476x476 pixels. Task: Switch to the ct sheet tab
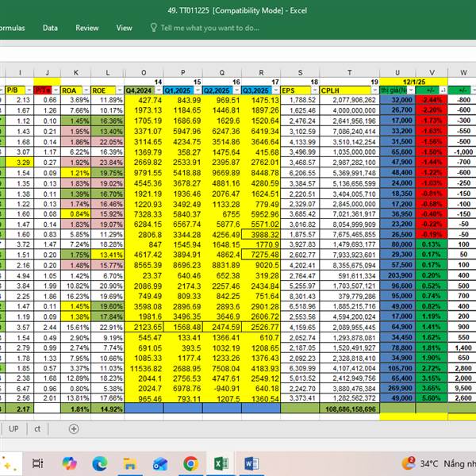tap(37, 429)
